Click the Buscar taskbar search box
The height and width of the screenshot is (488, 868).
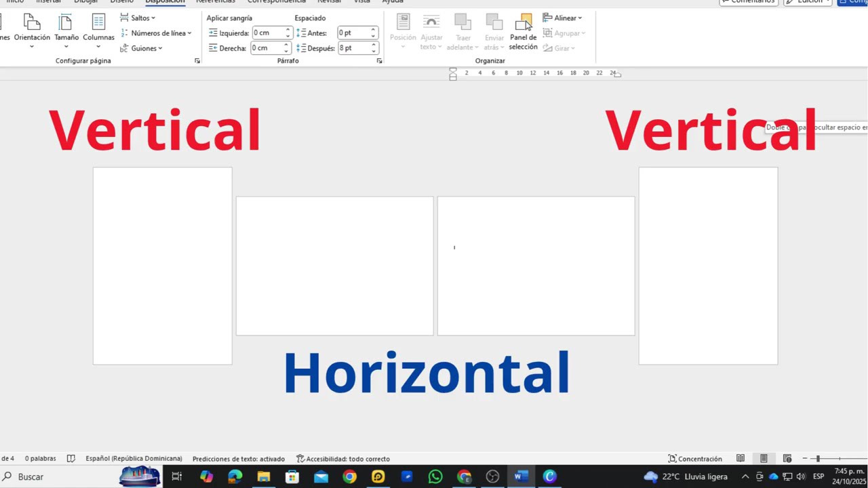60,477
